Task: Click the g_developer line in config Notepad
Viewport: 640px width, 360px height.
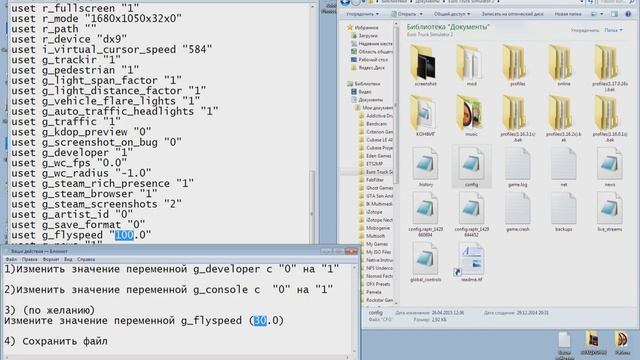Action: (x=72, y=153)
